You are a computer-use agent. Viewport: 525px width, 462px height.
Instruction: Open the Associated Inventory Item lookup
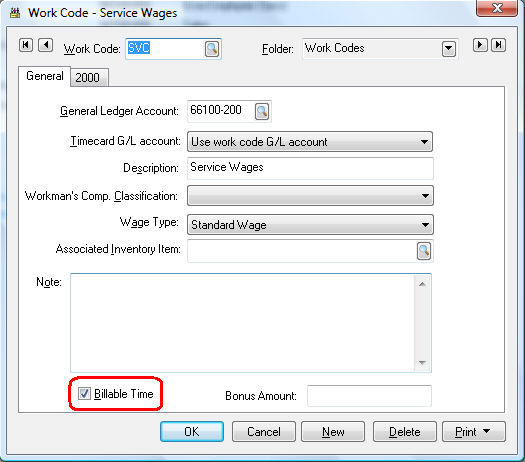coord(424,251)
